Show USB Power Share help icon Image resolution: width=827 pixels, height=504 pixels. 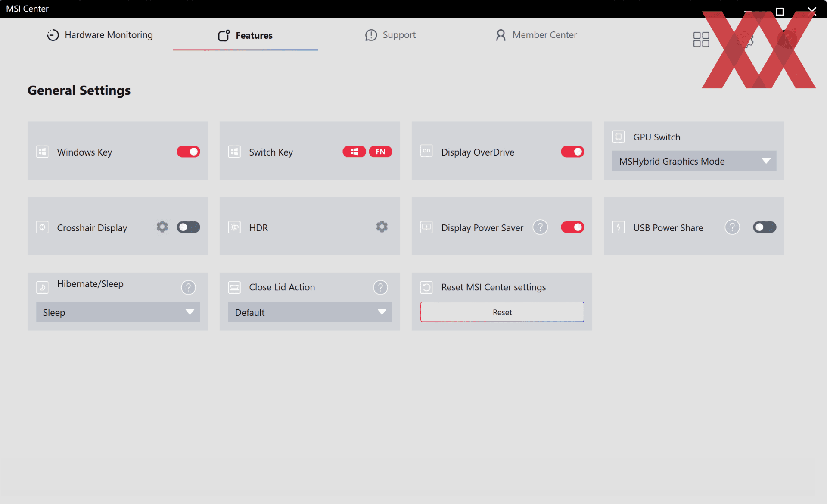point(732,227)
